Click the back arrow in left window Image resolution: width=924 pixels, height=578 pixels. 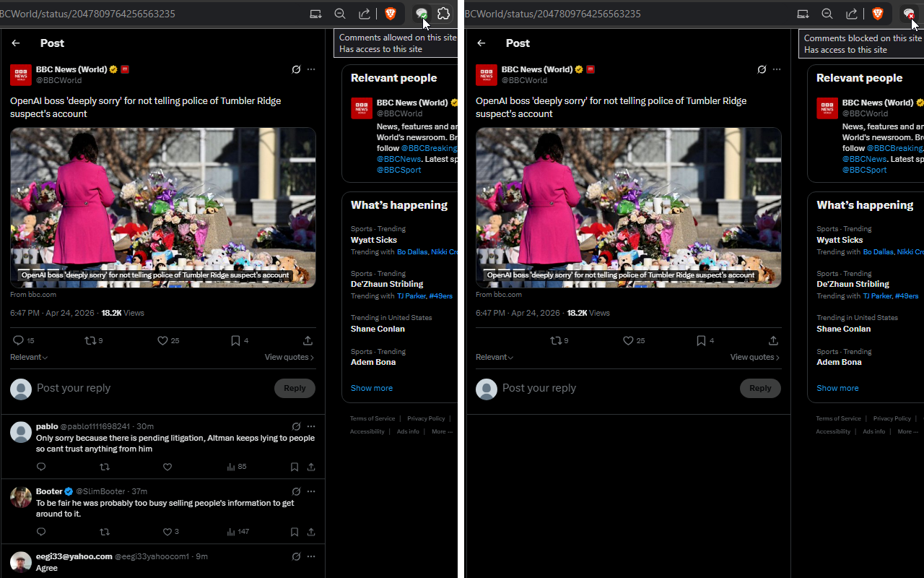point(16,43)
